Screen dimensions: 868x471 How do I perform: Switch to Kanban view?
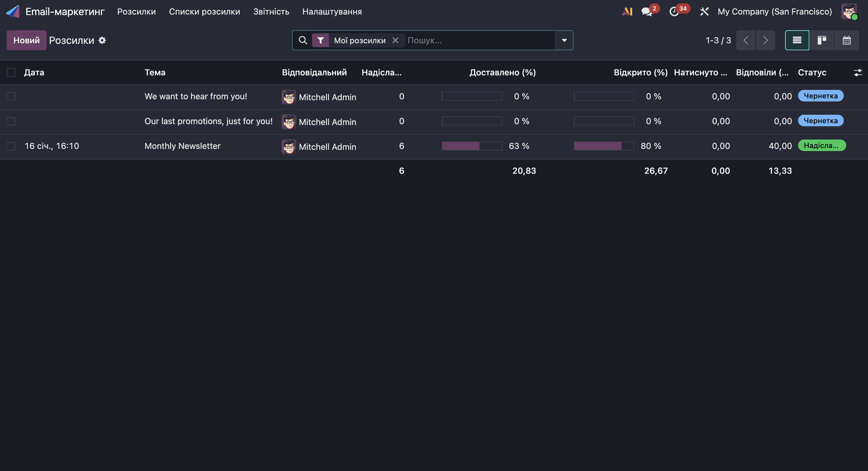[x=821, y=40]
